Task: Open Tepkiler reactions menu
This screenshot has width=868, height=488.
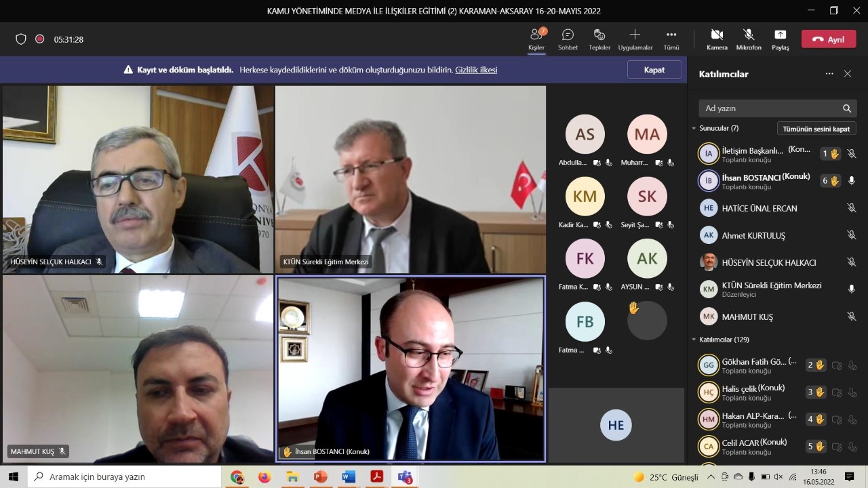Action: coord(599,39)
